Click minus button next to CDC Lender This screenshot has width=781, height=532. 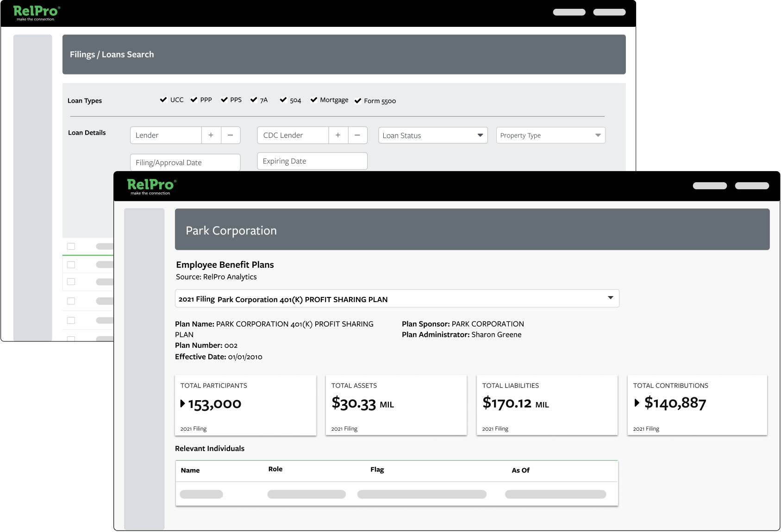point(357,135)
